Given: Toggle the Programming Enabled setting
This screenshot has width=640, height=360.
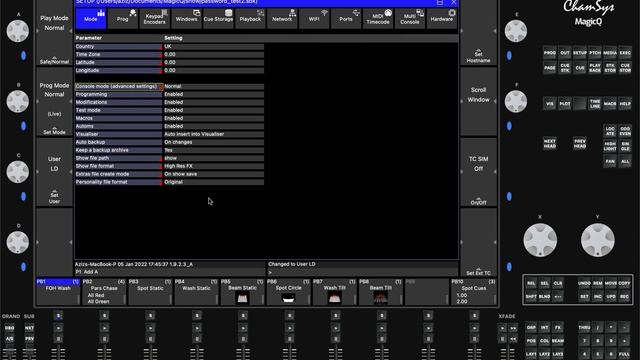Looking at the screenshot, I should point(213,94).
